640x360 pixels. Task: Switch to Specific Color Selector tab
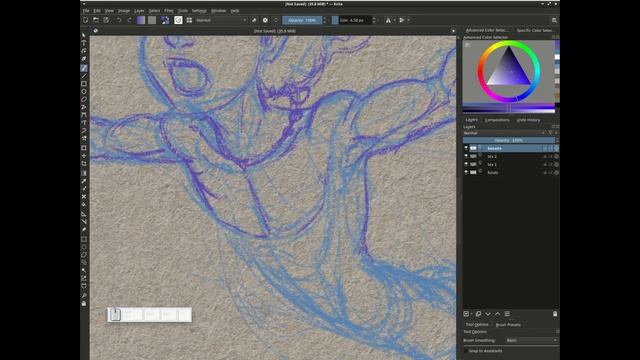[535, 30]
